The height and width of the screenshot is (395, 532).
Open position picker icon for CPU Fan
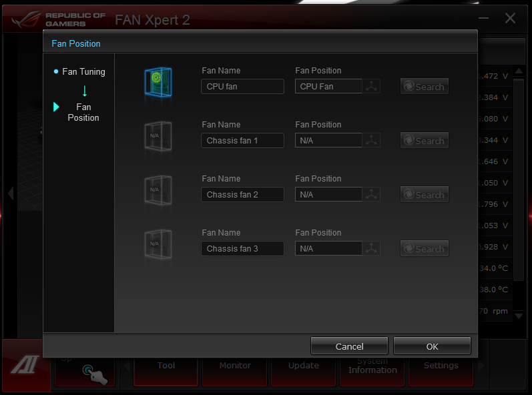(371, 86)
